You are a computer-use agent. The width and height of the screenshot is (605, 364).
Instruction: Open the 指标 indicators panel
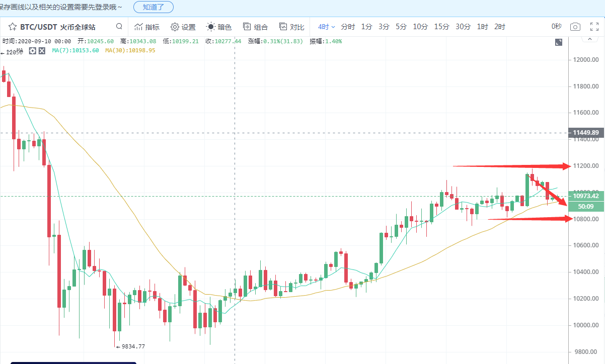tap(147, 27)
